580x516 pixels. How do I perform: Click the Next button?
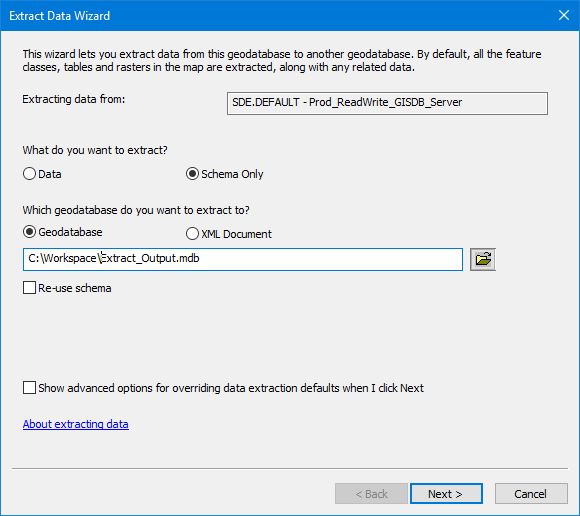coord(446,493)
